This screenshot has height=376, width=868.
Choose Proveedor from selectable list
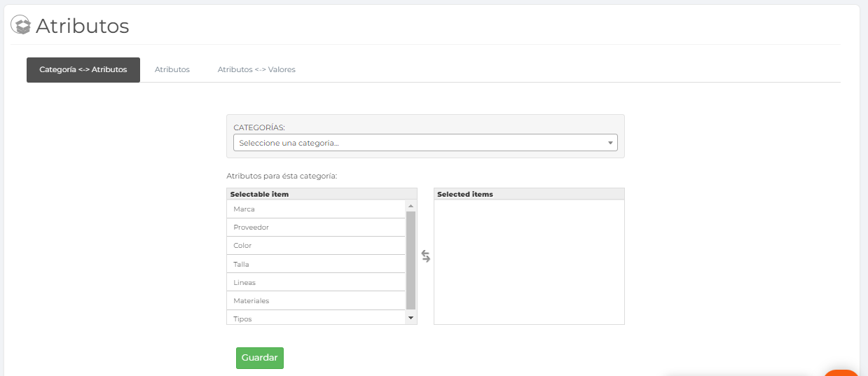click(316, 228)
